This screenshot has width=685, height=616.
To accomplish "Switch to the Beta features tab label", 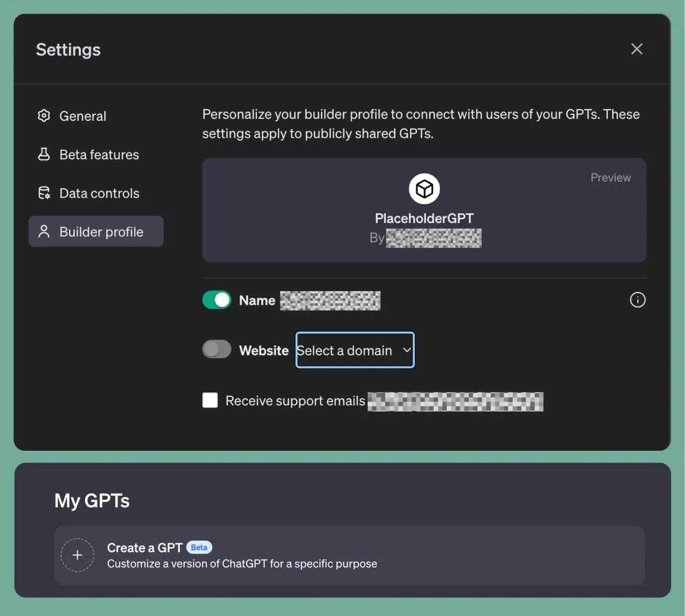I will coord(99,155).
